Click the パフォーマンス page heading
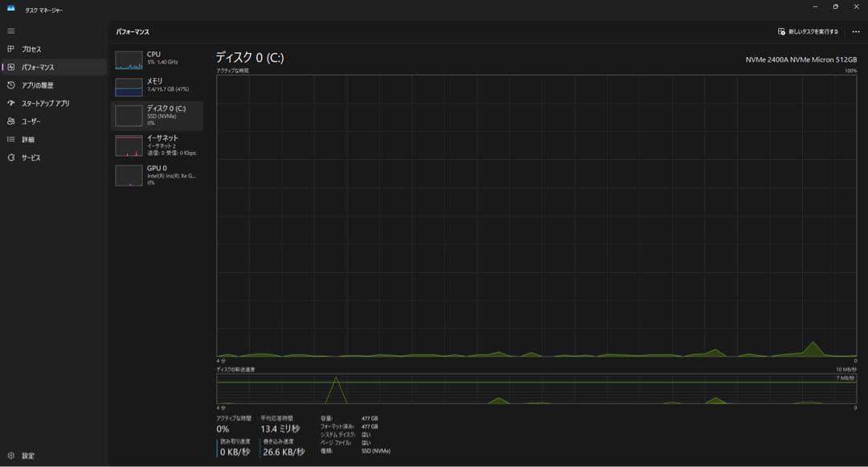Image resolution: width=868 pixels, height=467 pixels. 133,31
